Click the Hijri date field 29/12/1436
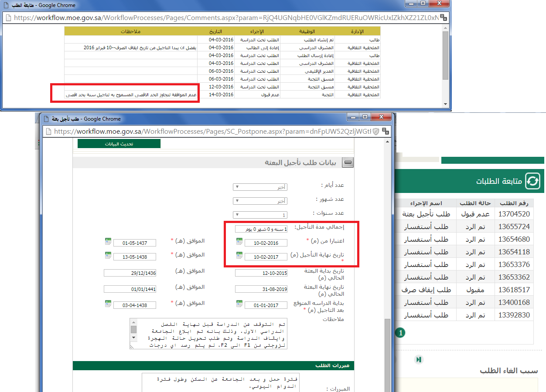The height and width of the screenshot is (392, 546). (x=130, y=273)
